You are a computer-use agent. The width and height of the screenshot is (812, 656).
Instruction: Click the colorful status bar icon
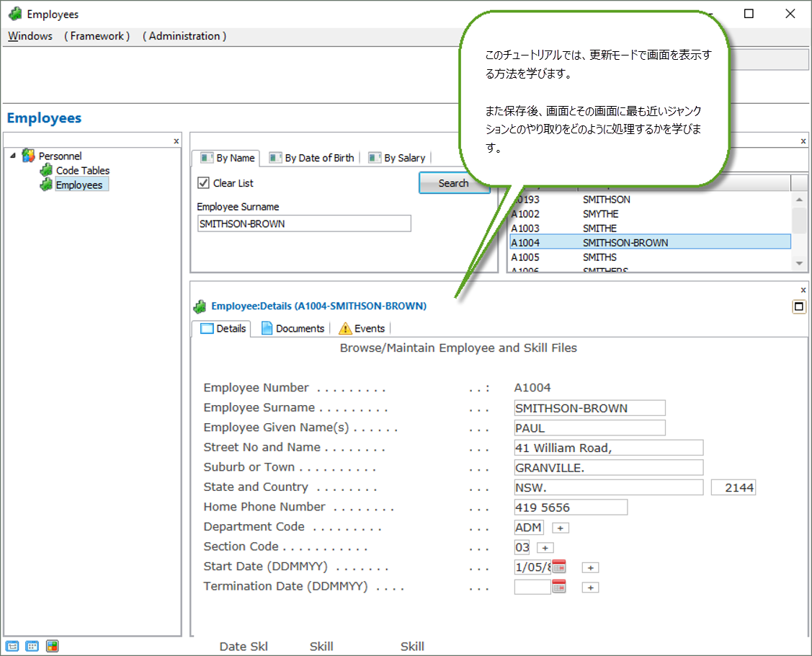(x=53, y=646)
